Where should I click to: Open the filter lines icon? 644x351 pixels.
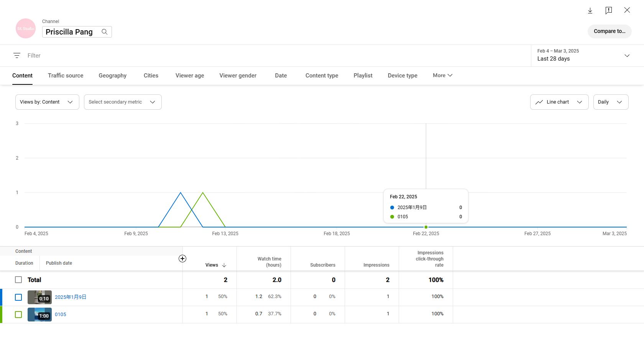click(x=17, y=56)
